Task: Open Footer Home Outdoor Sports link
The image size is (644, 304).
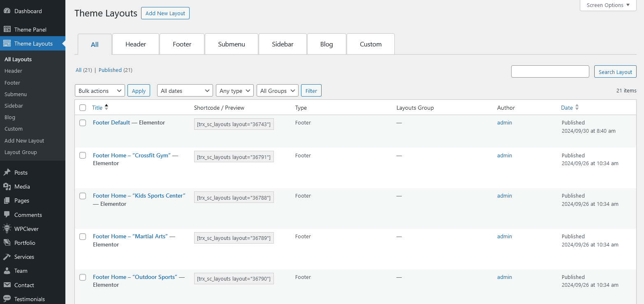Action: [x=135, y=277]
